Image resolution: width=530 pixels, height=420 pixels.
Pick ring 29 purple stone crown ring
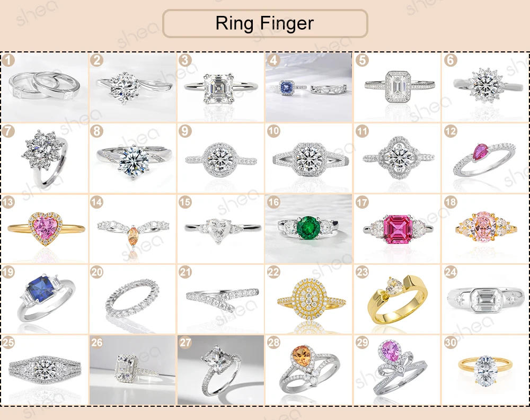tap(397, 370)
